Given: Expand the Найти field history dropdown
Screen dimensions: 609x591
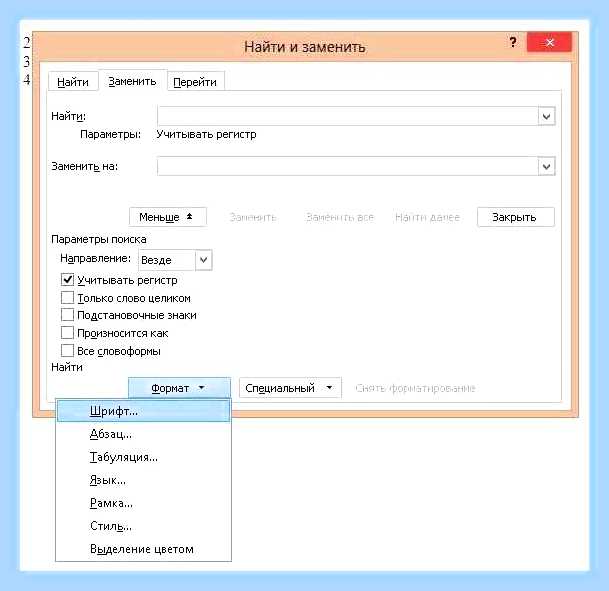Looking at the screenshot, I should [546, 116].
